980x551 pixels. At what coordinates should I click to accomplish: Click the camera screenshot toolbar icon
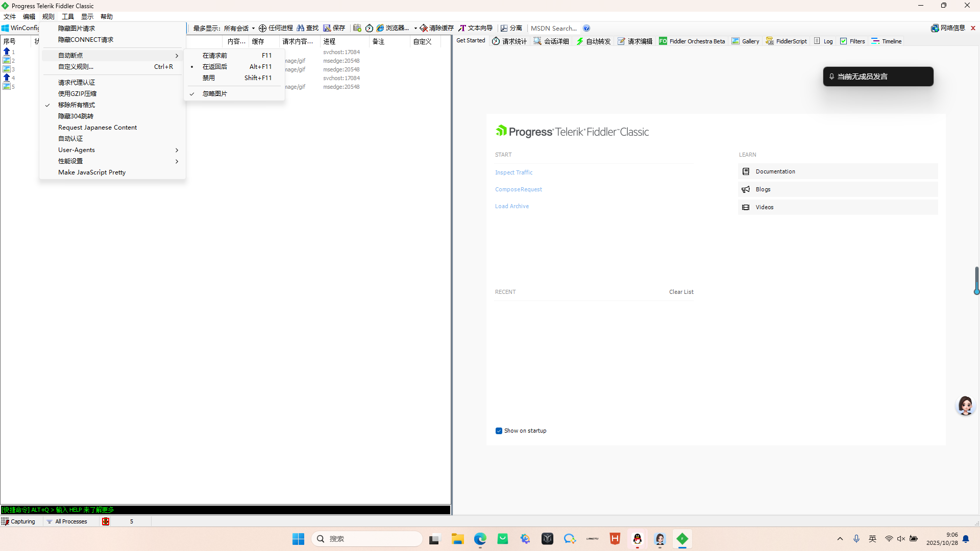[x=357, y=28]
